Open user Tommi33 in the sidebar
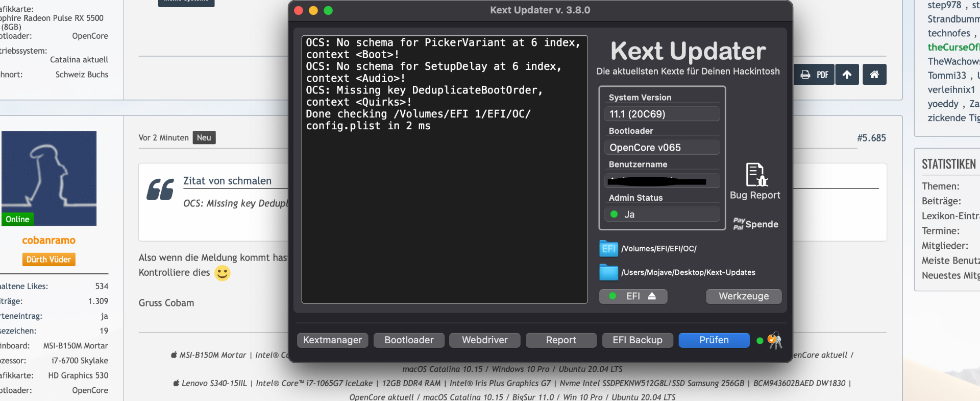Screen dimensions: 980x401 pyautogui.click(x=947, y=76)
